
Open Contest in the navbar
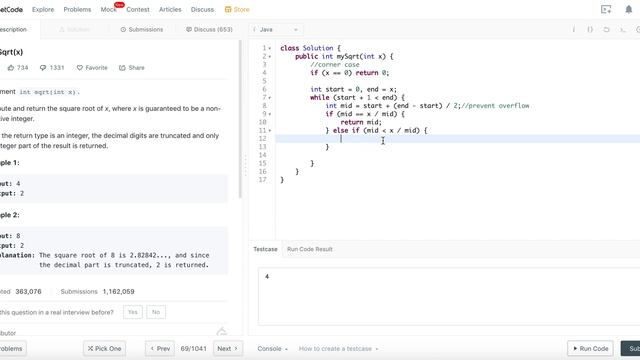coord(138,9)
